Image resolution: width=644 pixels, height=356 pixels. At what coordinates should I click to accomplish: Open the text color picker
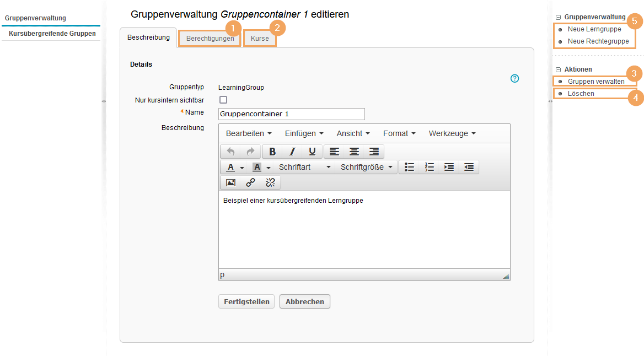pos(230,167)
